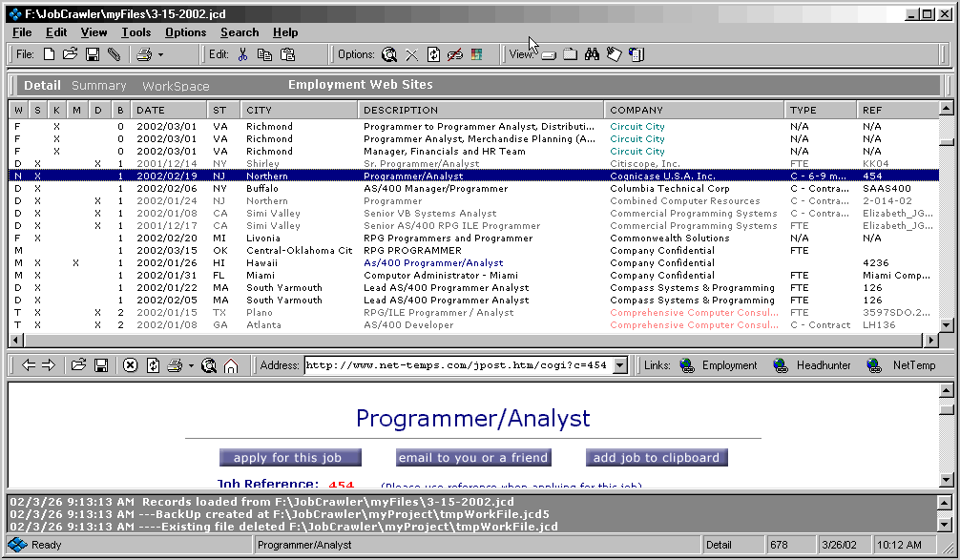
Task: Click the 'apply for this job' button
Action: [290, 458]
